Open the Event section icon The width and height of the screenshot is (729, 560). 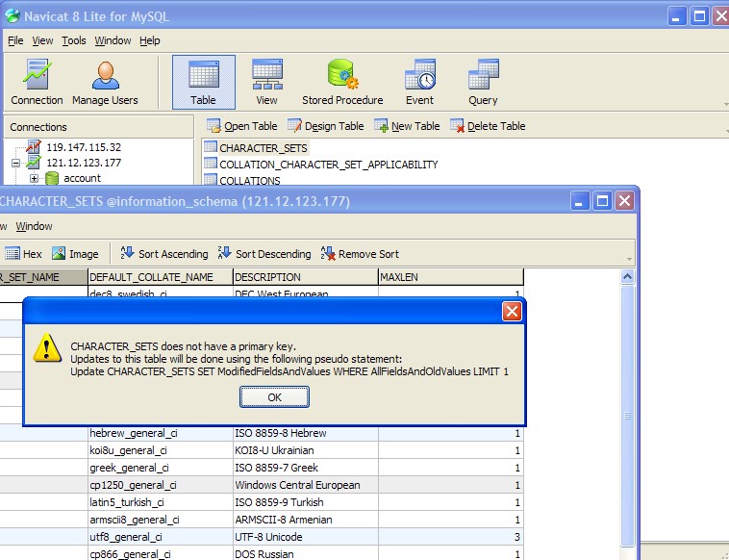tap(419, 83)
